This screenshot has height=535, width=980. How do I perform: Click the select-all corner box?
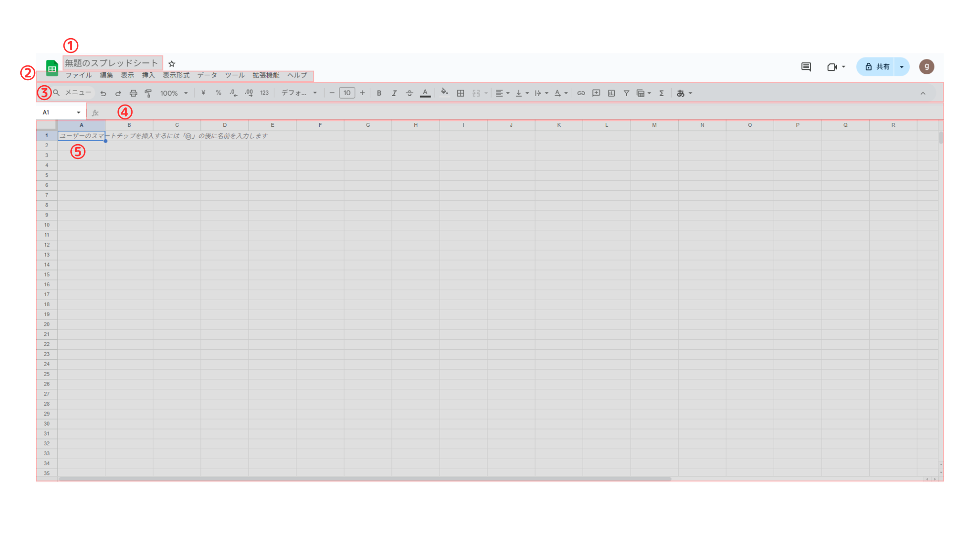tap(47, 125)
